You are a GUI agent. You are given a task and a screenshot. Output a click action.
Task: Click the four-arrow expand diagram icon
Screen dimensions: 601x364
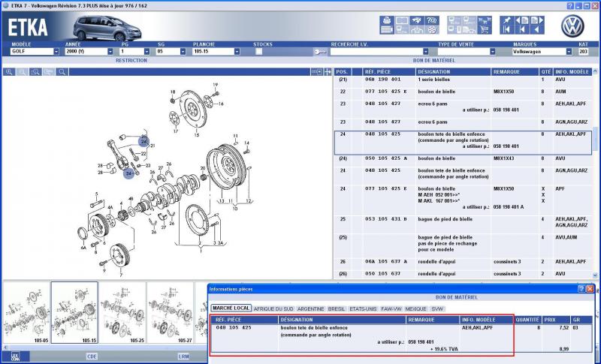point(328,72)
